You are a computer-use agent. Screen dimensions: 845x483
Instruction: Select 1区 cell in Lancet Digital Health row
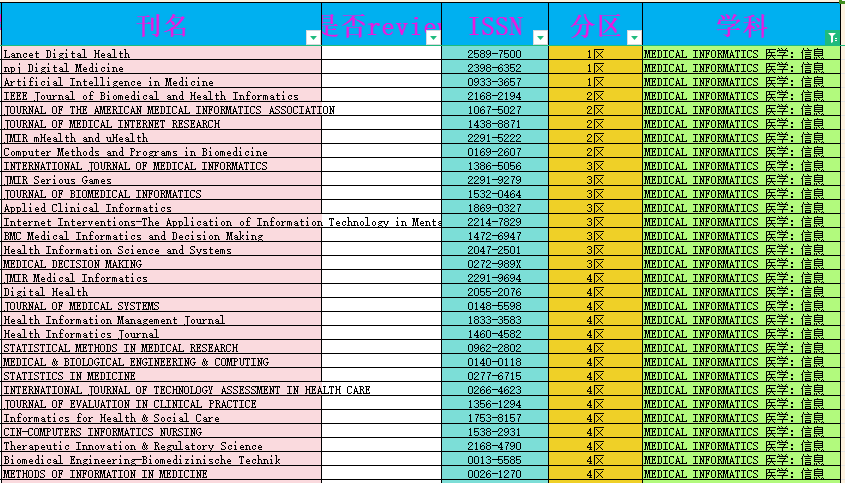595,53
